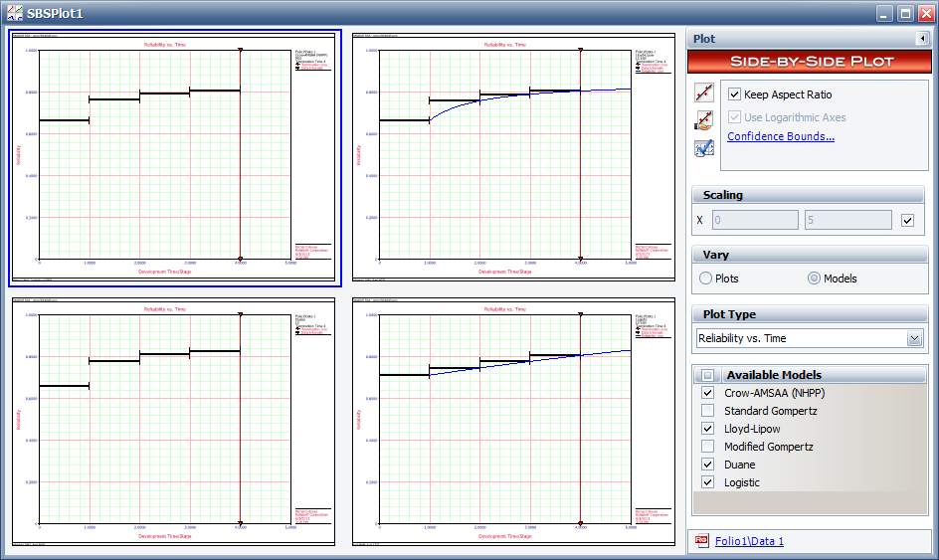Uncheck the Lloyd-Lipow model
The height and width of the screenshot is (560, 939).
click(x=707, y=429)
